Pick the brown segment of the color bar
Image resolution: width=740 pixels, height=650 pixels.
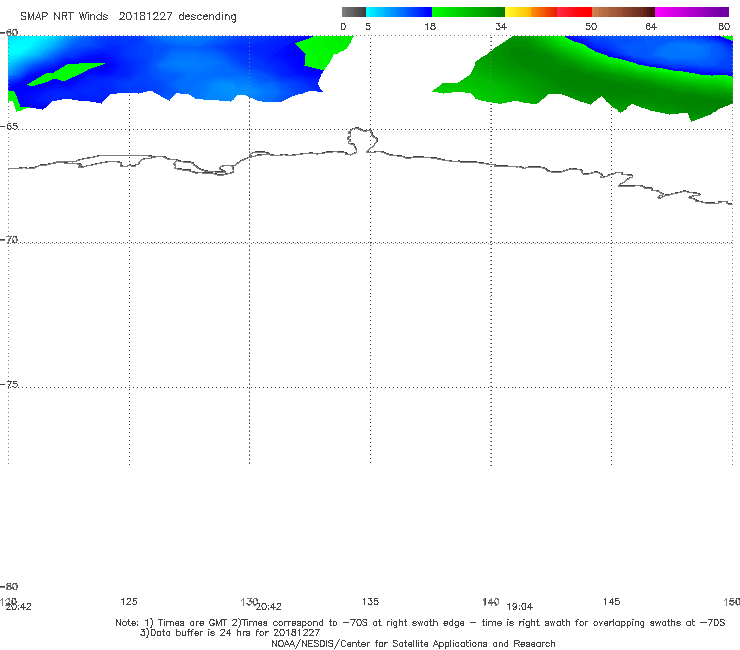(623, 12)
